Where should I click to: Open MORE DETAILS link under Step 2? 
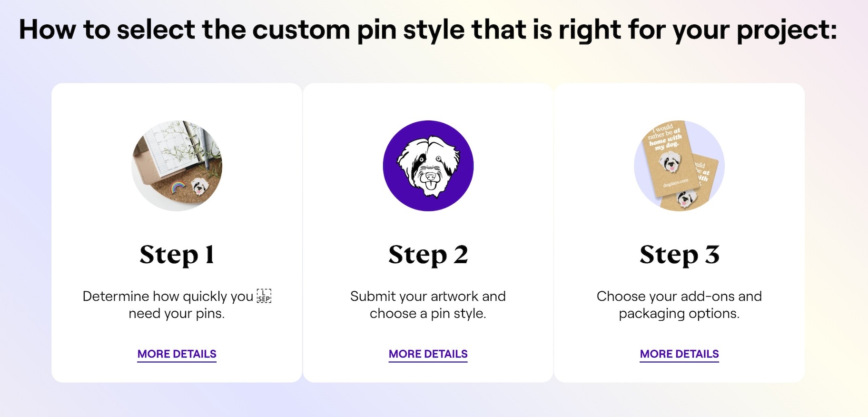[428, 354]
